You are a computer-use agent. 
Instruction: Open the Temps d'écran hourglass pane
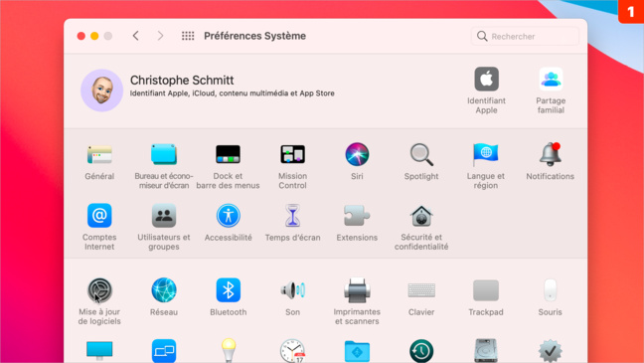(x=292, y=216)
